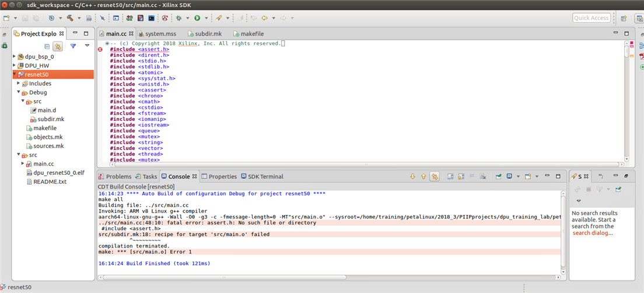Switch to the makefile editor tab
Viewport: 644px width, 293px height.
248,34
